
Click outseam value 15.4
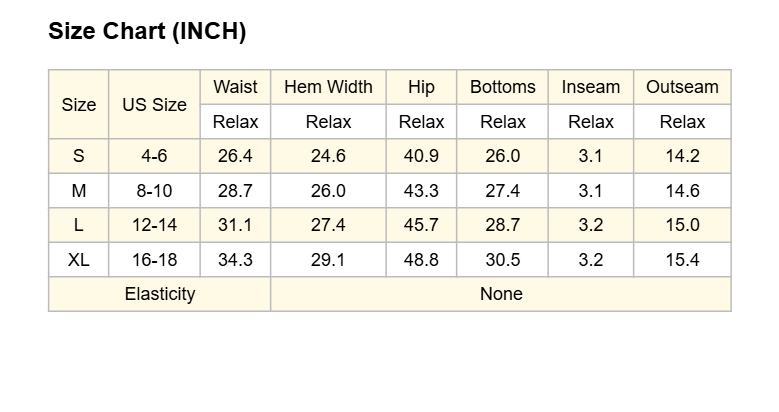tap(682, 259)
